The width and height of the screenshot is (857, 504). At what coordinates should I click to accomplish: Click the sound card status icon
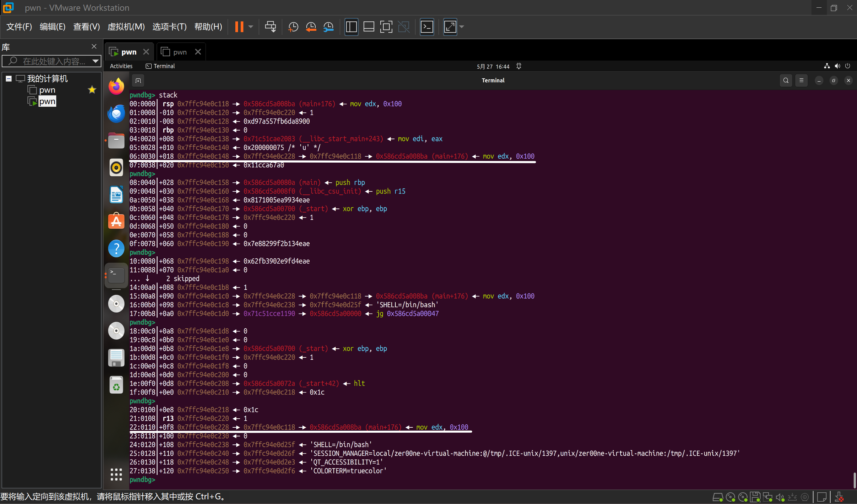click(780, 497)
